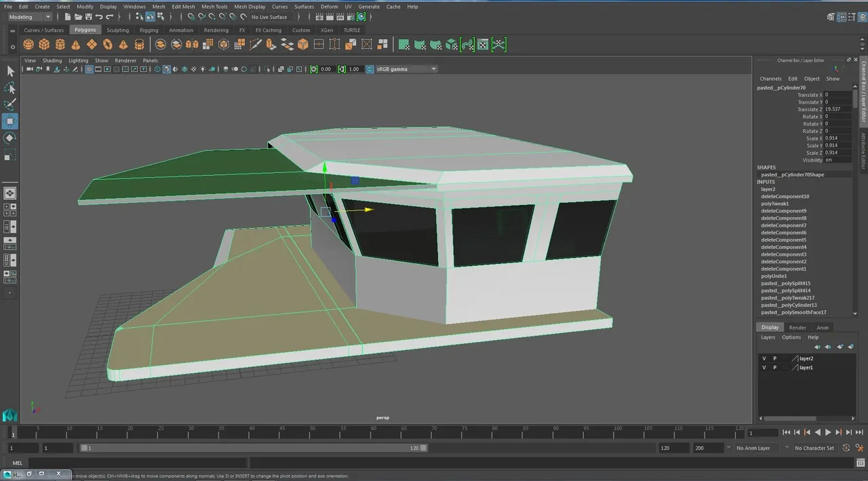Open the Edit Mesh menu
Image resolution: width=868 pixels, height=481 pixels.
click(183, 7)
